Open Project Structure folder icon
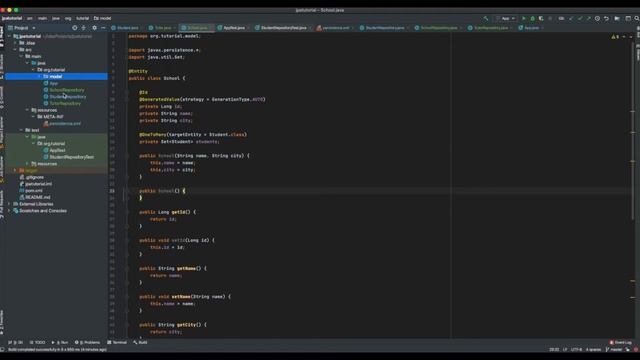 (617, 18)
